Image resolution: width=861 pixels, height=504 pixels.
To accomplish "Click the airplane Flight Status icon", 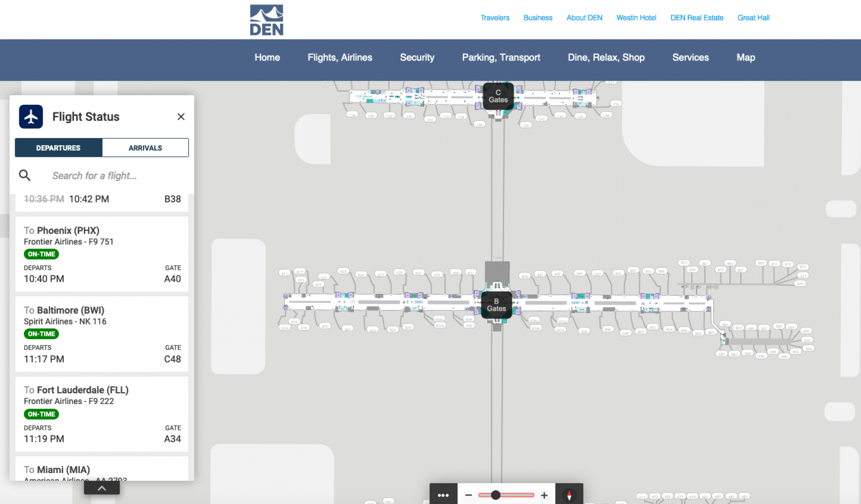I will click(x=31, y=117).
